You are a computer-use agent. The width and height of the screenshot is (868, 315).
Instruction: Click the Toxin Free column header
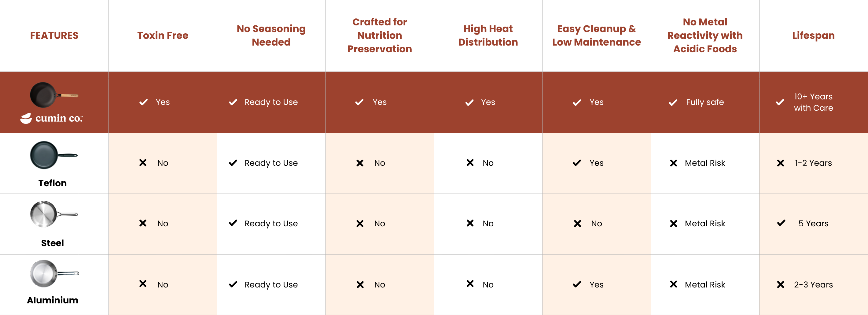(163, 35)
